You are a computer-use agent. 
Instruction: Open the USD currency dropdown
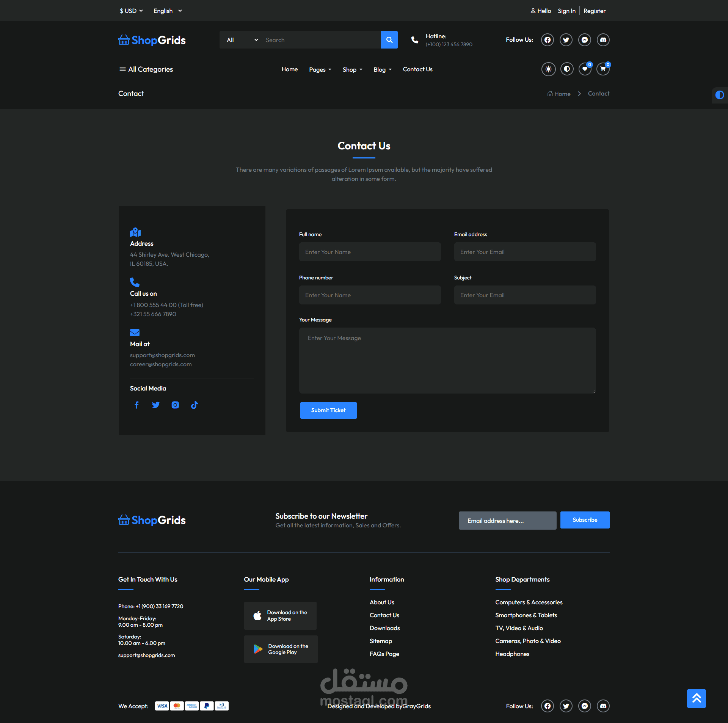point(131,11)
